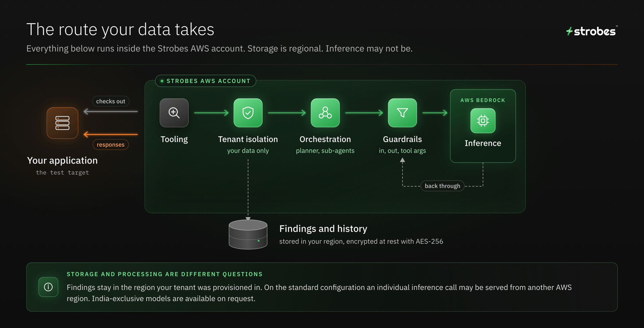Viewport: 644px width, 328px height.
Task: Click the Tooling magnifier icon
Action: [174, 113]
